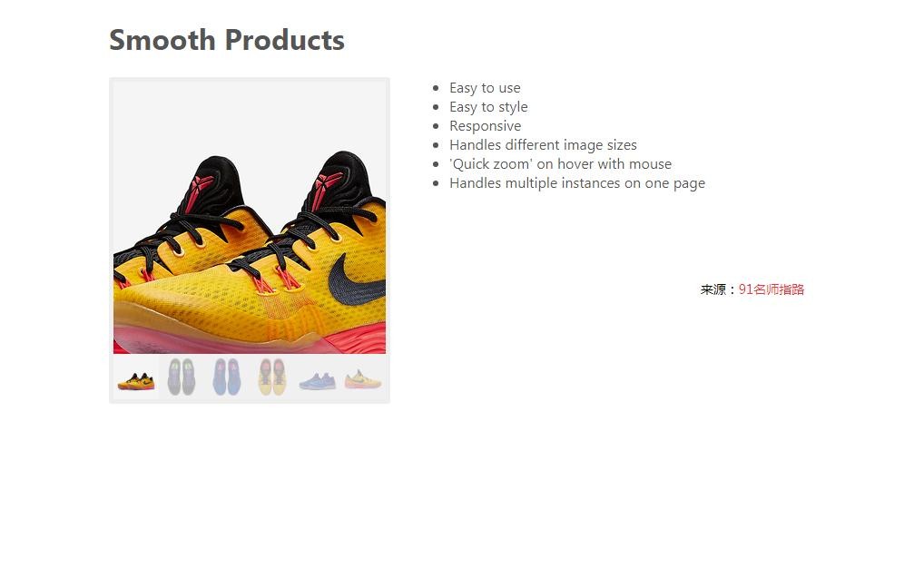Click the 来源 label text
The height and width of the screenshot is (588, 924).
tap(713, 289)
